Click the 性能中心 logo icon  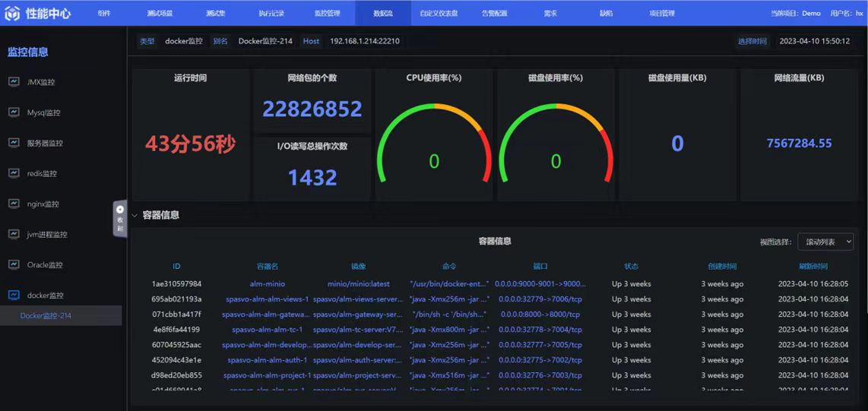[13, 13]
